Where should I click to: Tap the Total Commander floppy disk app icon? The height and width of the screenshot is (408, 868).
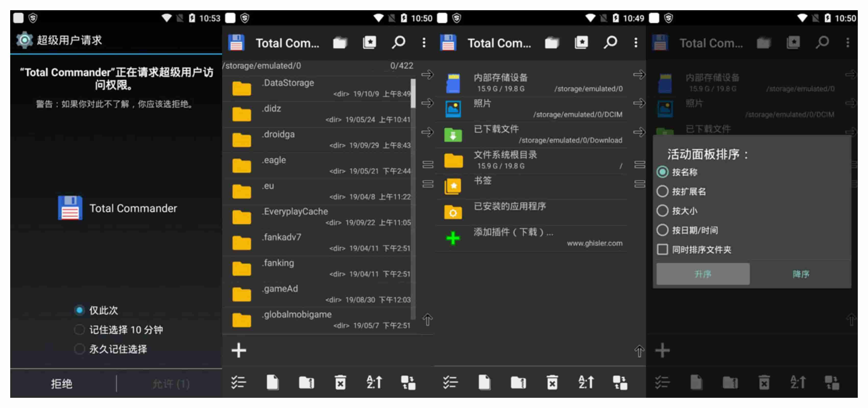tap(236, 42)
